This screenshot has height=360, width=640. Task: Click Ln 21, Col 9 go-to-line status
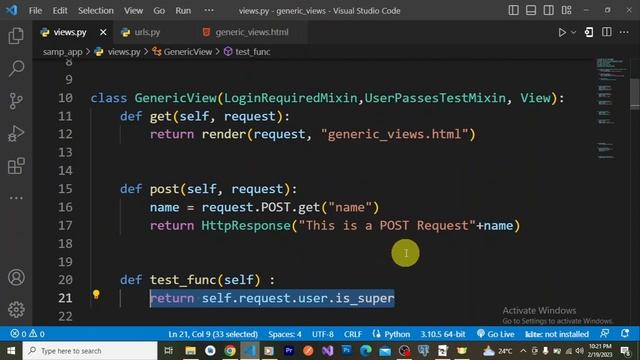[x=213, y=334]
